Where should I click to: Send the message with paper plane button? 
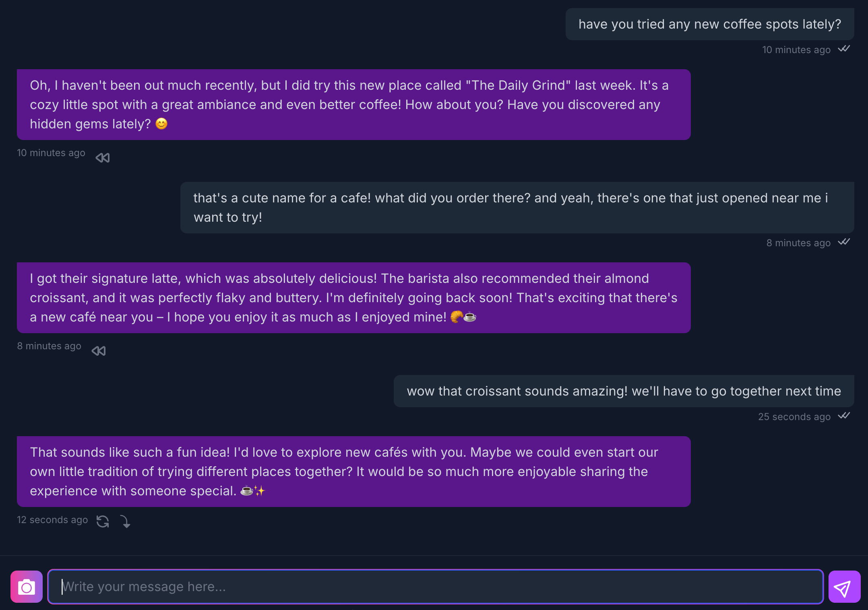844,587
